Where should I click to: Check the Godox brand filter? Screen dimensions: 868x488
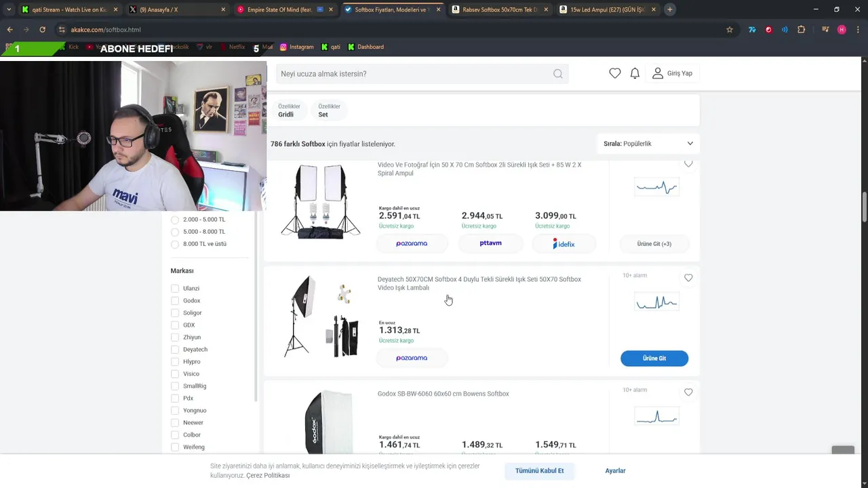tap(175, 301)
